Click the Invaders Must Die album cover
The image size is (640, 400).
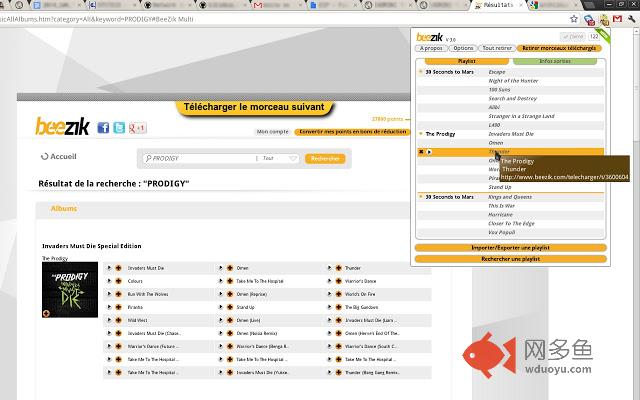pyautogui.click(x=70, y=290)
